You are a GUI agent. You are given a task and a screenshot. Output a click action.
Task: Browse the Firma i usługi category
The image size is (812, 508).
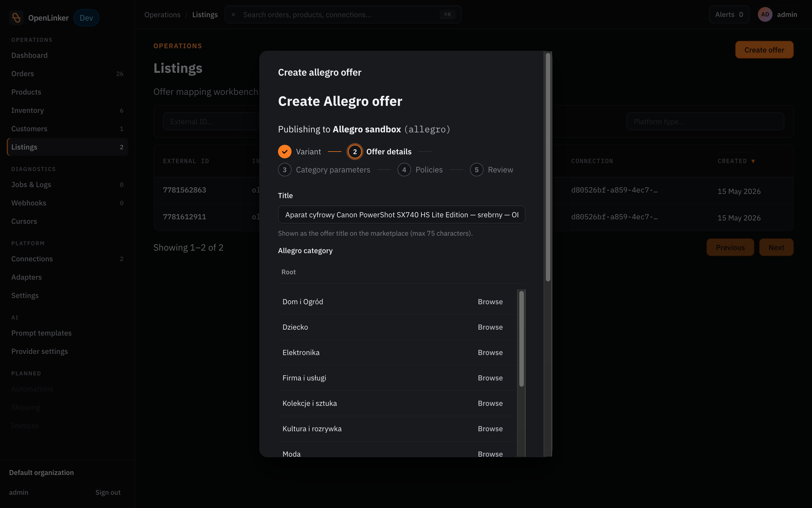pyautogui.click(x=490, y=378)
